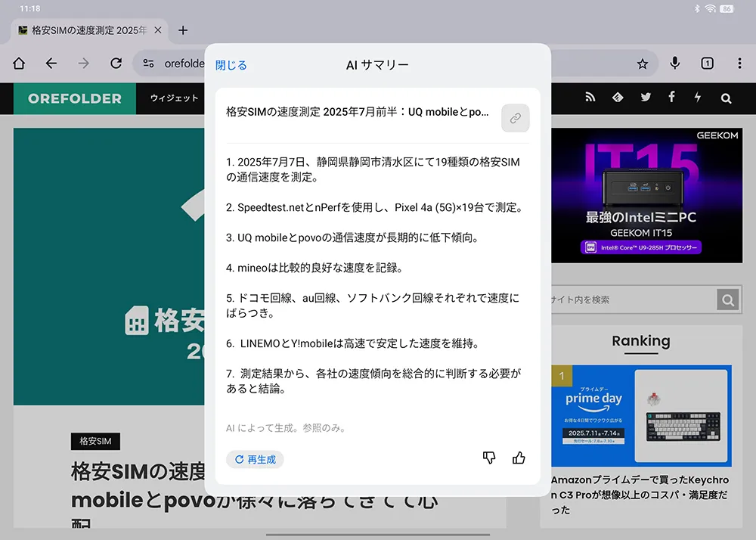Click the OREFOLDER site logo

click(x=75, y=98)
